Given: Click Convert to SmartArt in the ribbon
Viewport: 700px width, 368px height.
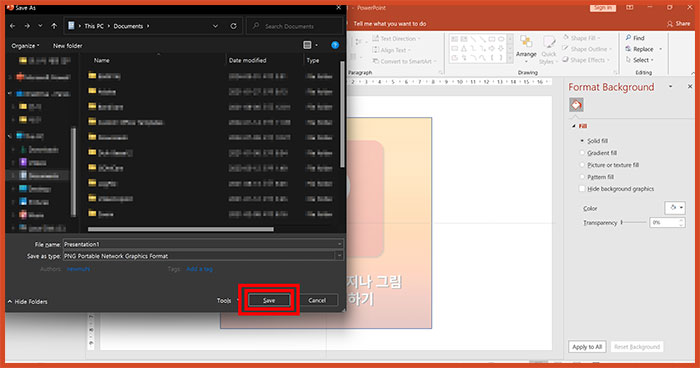Looking at the screenshot, I should click(x=404, y=61).
